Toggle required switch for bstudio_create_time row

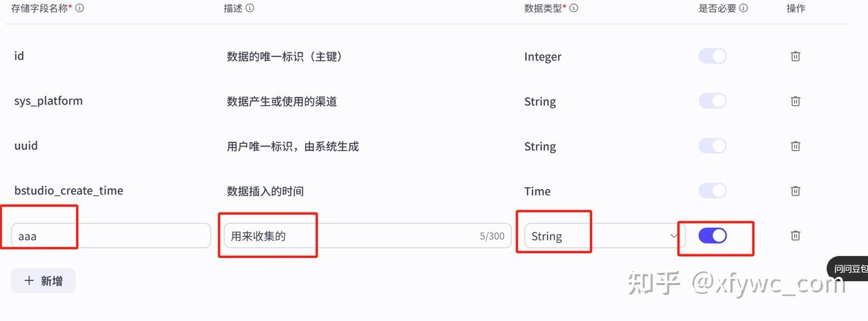[712, 191]
